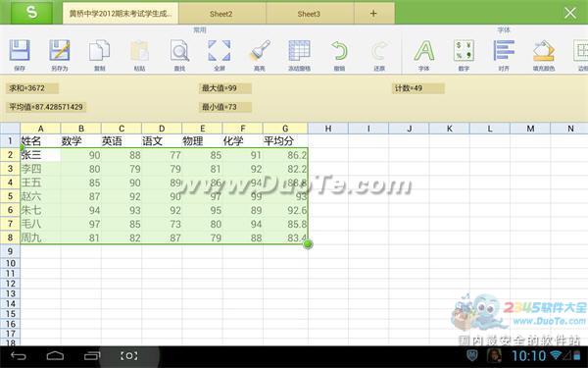Click the Save As (另存为) icon

coord(60,50)
